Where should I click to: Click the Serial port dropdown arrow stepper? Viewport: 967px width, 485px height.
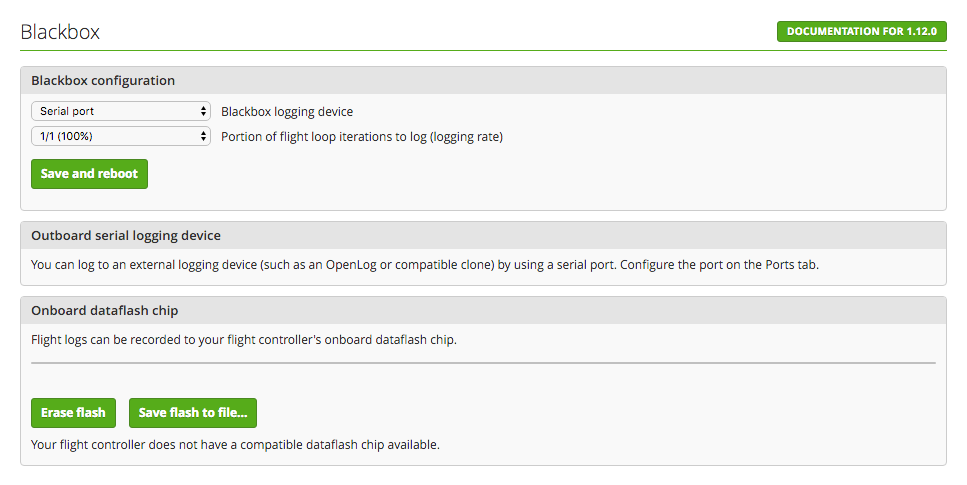coord(204,111)
